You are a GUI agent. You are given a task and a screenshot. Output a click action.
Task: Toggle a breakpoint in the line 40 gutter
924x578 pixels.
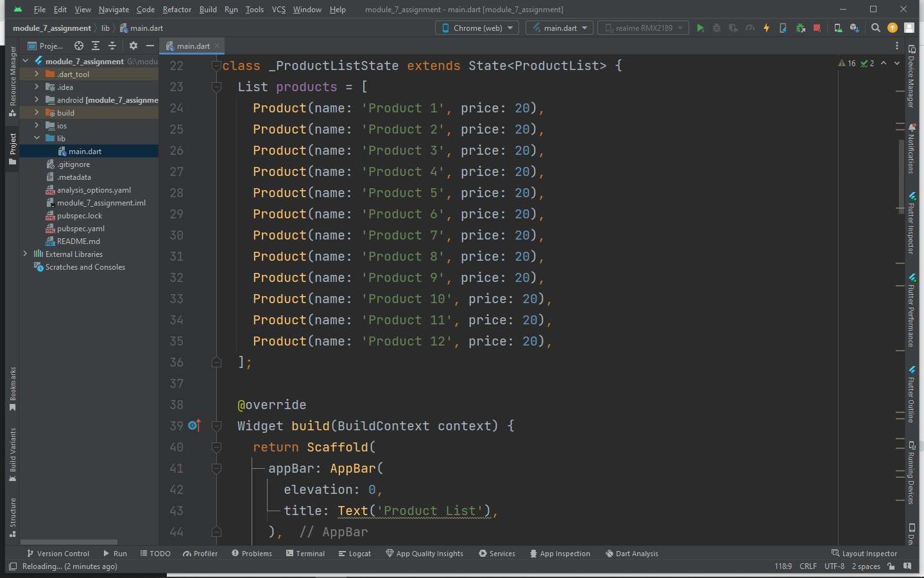point(193,446)
